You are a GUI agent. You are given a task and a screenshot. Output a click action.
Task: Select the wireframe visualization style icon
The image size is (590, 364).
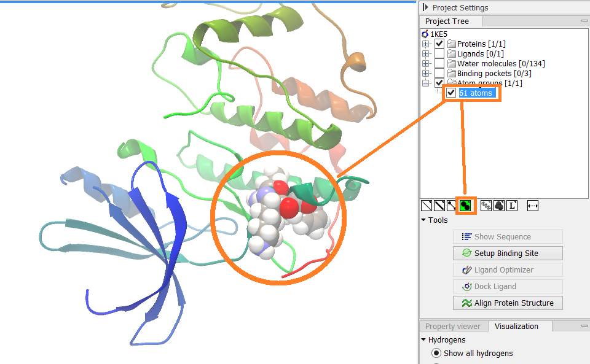425,206
